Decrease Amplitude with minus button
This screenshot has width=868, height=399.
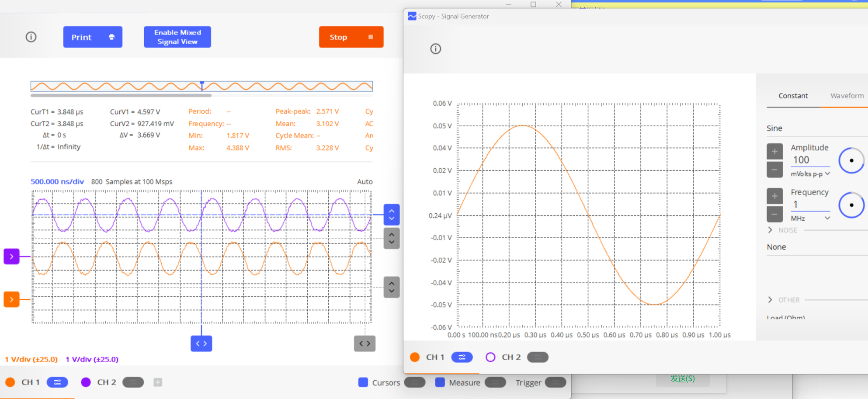pos(774,170)
